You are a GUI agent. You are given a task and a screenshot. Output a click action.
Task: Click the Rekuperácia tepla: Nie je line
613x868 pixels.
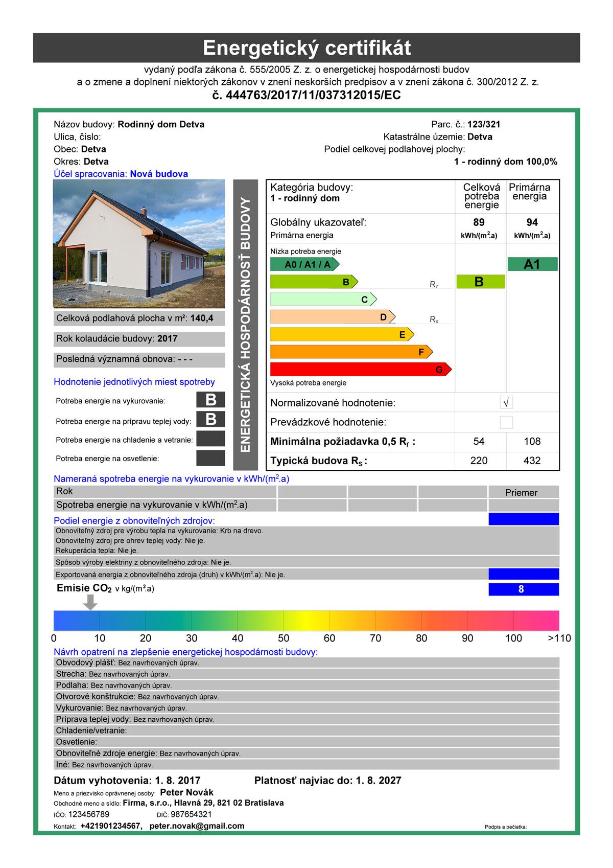(x=97, y=551)
